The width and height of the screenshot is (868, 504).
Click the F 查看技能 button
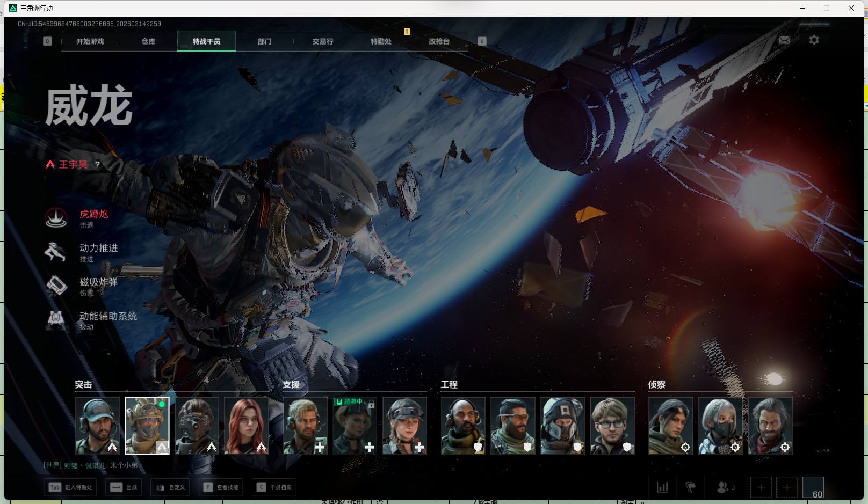click(x=221, y=487)
